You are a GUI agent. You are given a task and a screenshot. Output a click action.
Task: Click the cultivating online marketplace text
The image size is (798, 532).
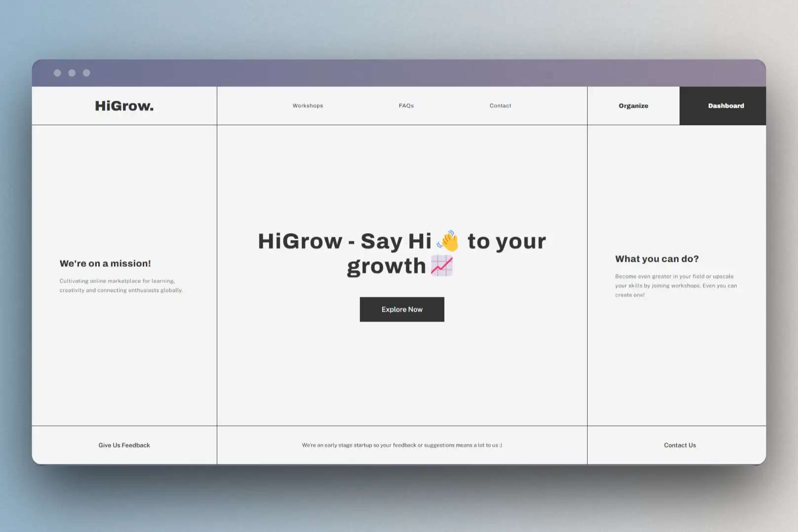click(x=121, y=286)
